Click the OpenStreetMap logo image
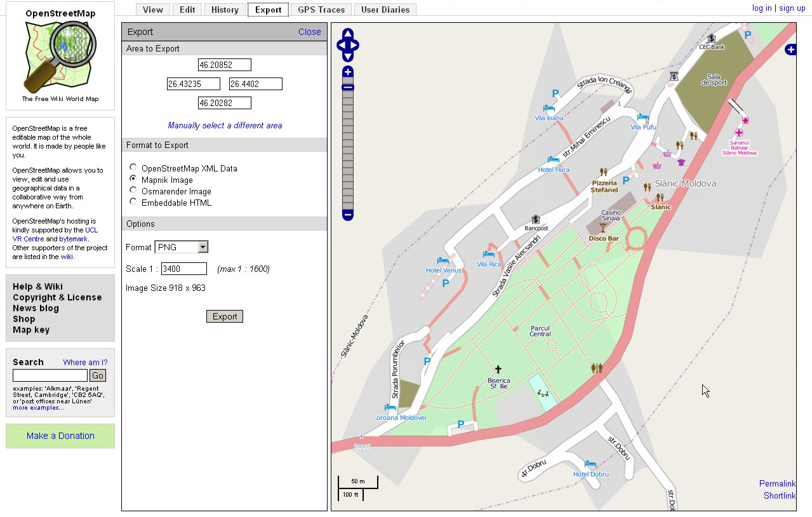The width and height of the screenshot is (812, 517). [60, 57]
